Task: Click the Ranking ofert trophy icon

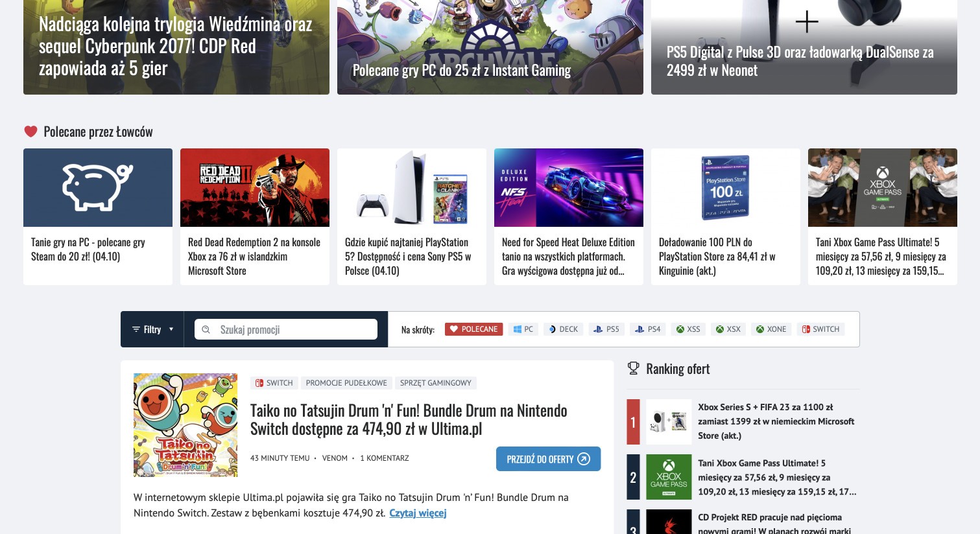Action: [x=633, y=368]
